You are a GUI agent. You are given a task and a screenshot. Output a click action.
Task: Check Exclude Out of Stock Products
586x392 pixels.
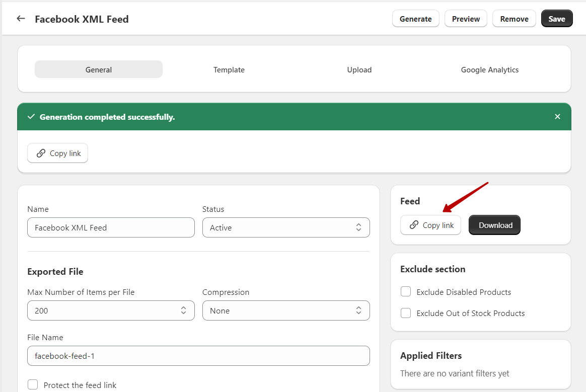(x=406, y=313)
